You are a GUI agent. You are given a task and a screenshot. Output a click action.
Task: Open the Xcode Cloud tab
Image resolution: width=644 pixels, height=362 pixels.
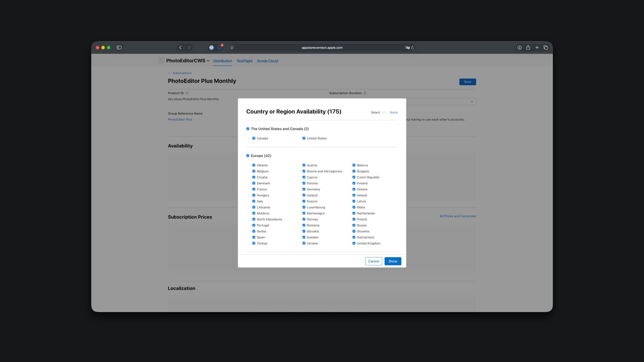tap(267, 61)
